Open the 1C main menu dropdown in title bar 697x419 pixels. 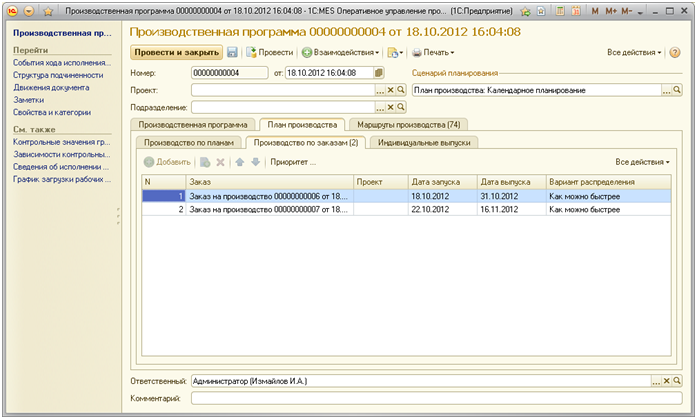[29, 12]
